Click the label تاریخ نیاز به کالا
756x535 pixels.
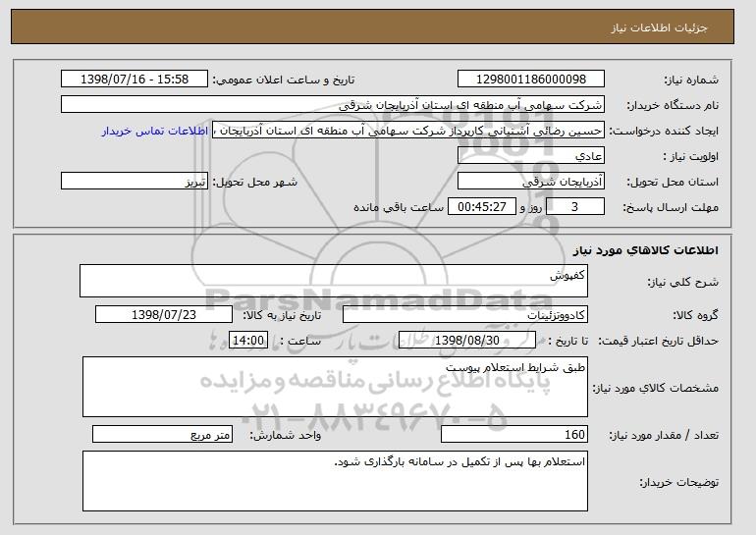tap(282, 316)
